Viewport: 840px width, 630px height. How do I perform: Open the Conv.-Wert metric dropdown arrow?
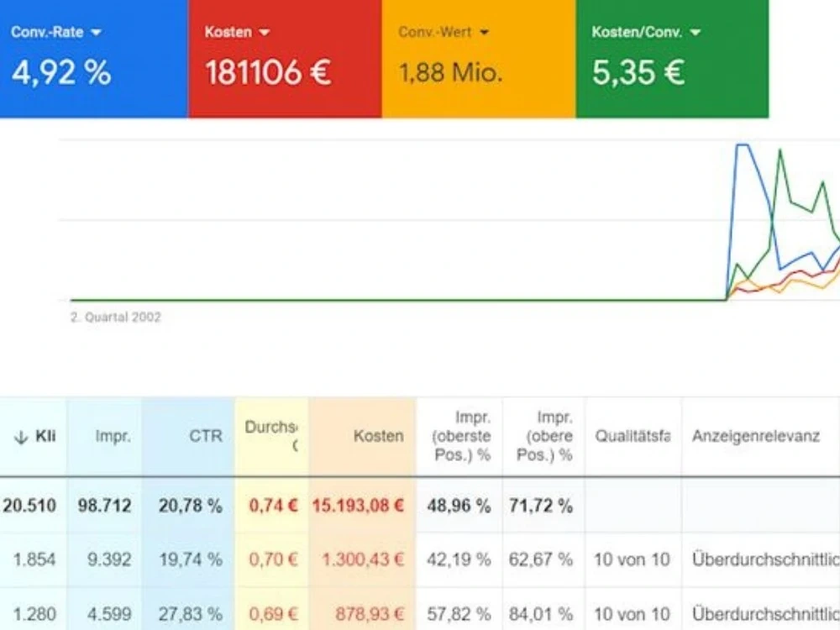[485, 33]
